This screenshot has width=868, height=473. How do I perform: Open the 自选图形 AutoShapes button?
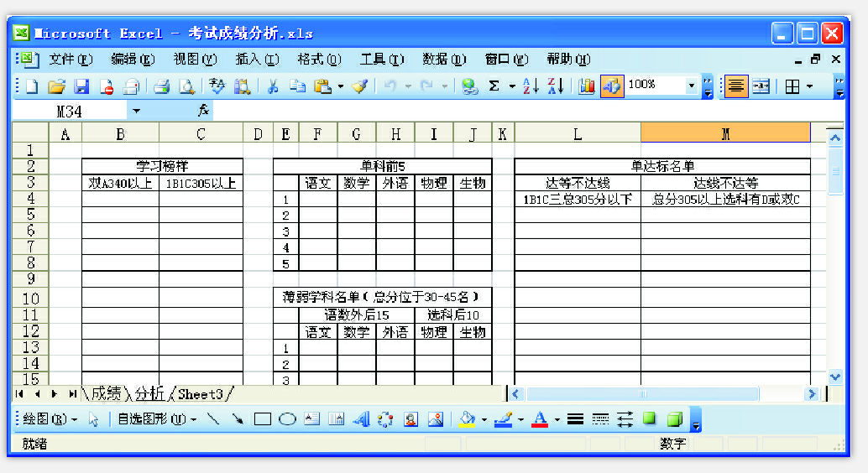click(x=157, y=418)
